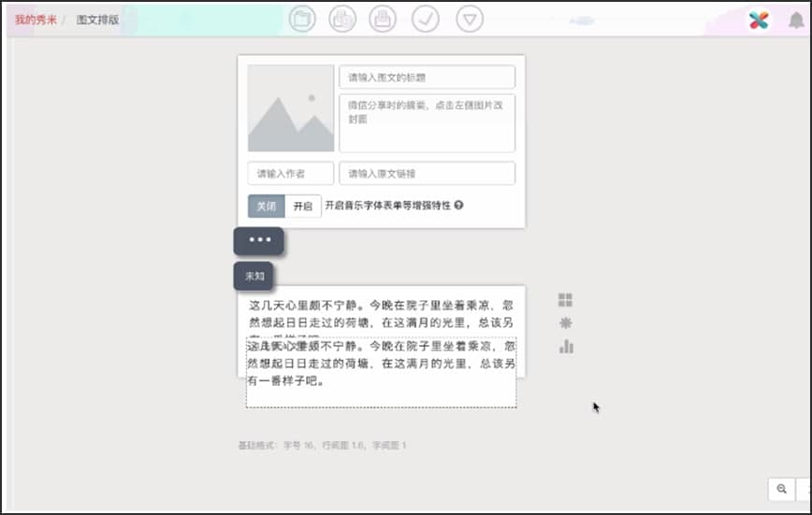Select the 关闭 toggle option
Image resolution: width=812 pixels, height=515 pixels.
267,206
